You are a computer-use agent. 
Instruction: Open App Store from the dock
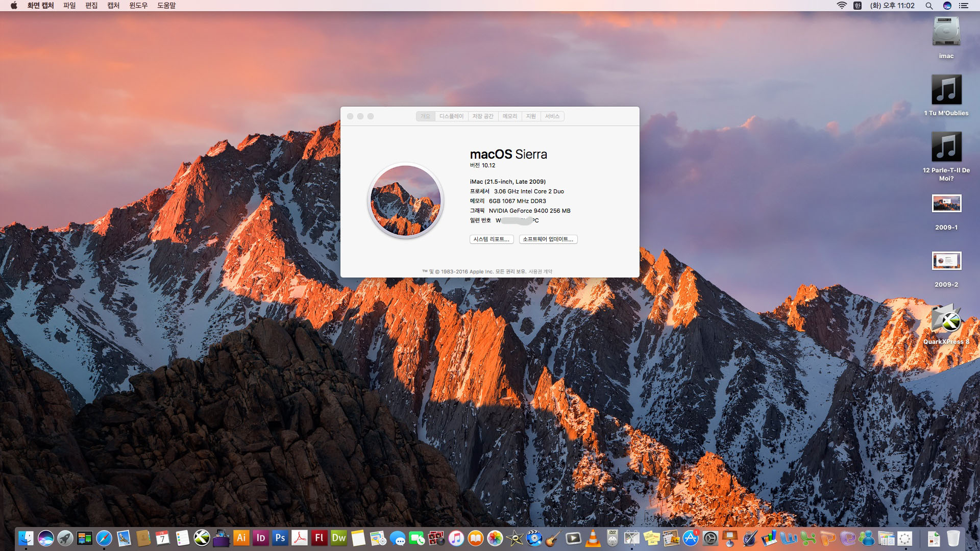[690, 538]
